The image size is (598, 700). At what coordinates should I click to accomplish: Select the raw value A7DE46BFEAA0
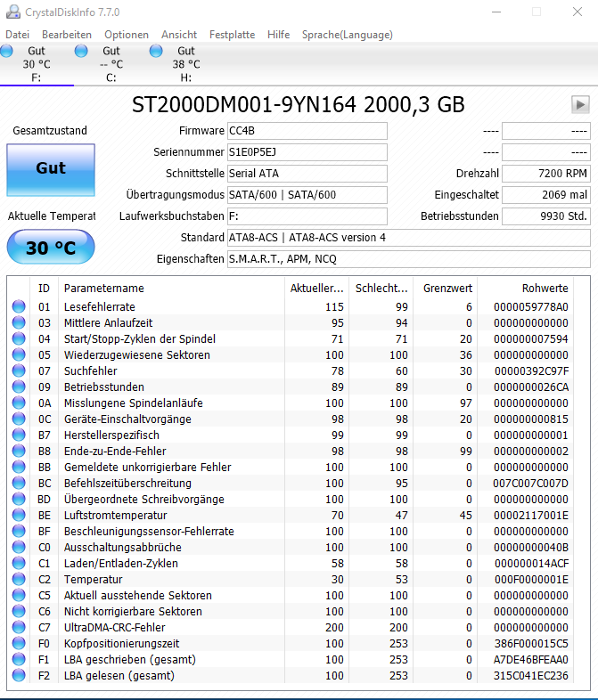(x=530, y=660)
